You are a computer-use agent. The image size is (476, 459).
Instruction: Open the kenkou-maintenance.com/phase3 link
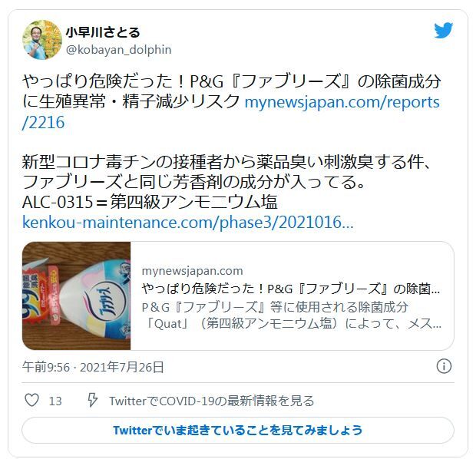click(x=187, y=223)
